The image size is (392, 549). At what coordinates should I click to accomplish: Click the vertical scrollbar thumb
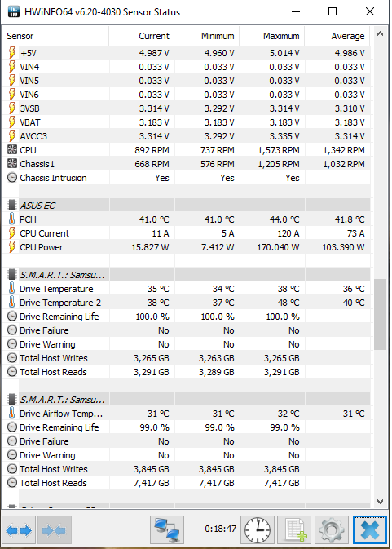pos(380,314)
